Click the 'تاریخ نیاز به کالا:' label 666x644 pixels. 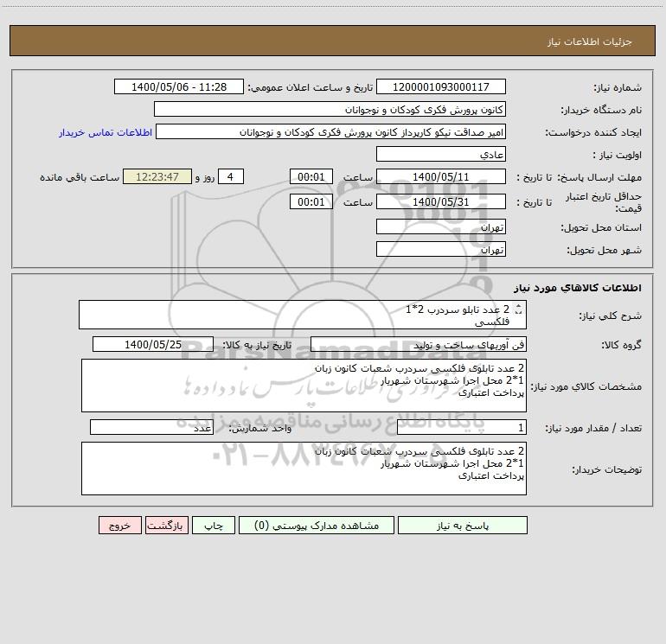coord(258,345)
